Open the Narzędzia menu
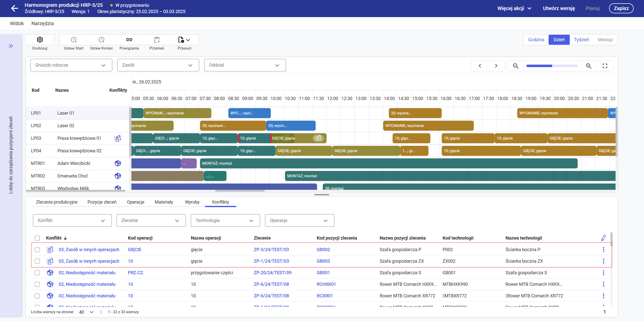Screen dimensions: 644x321 click(43, 23)
